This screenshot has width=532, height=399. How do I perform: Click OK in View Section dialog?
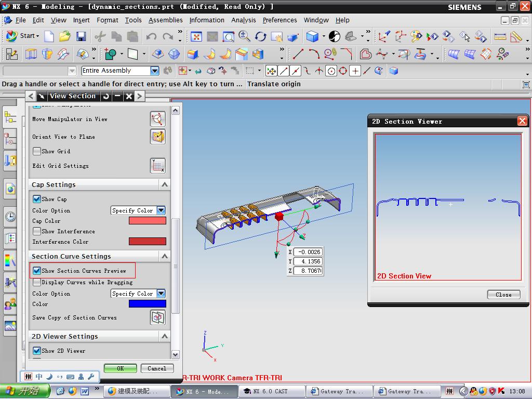120,368
